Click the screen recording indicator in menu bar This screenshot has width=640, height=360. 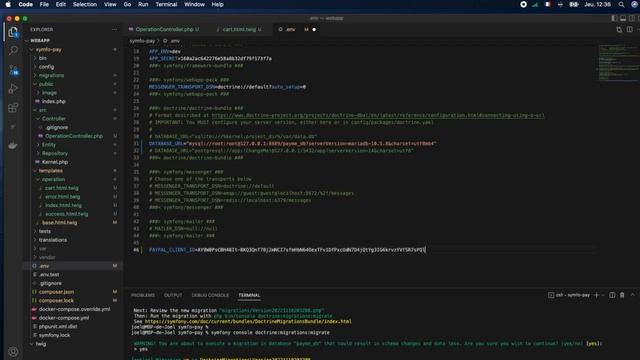click(x=523, y=4)
